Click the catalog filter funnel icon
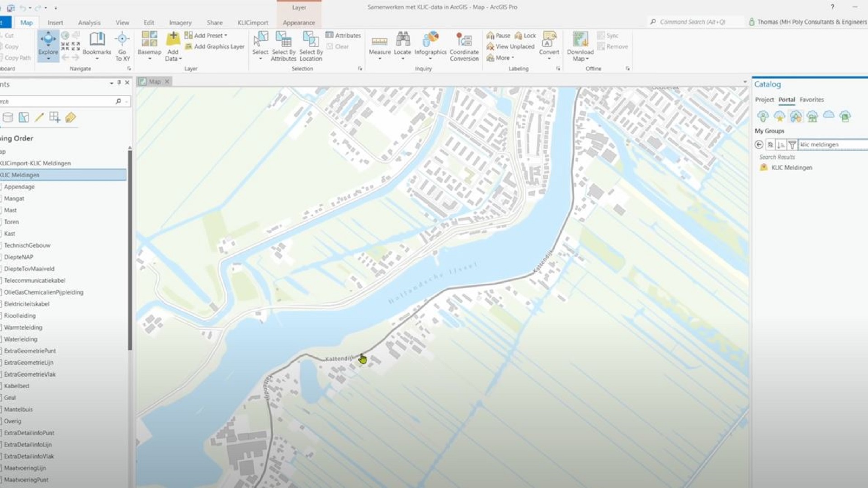868x488 pixels. click(x=792, y=145)
